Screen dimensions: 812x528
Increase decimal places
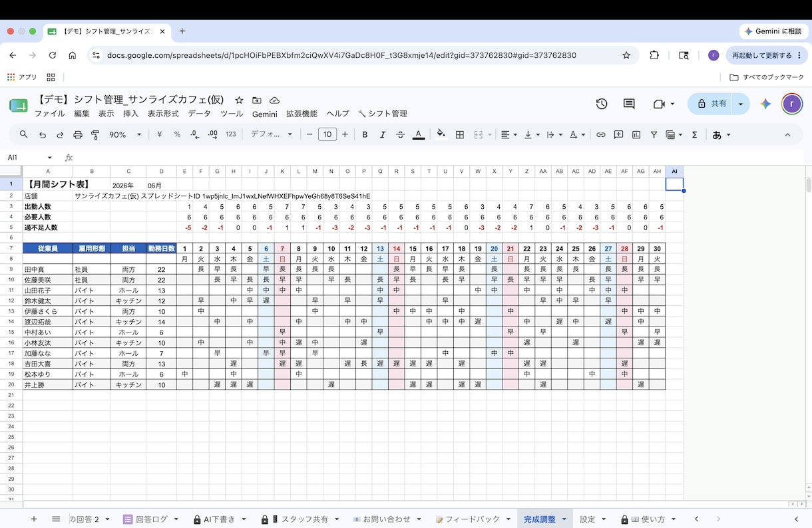click(x=213, y=134)
